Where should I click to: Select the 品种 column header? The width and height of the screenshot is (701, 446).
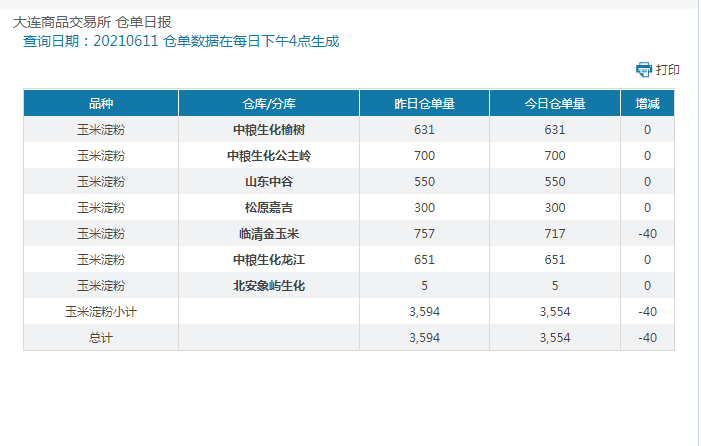101,104
